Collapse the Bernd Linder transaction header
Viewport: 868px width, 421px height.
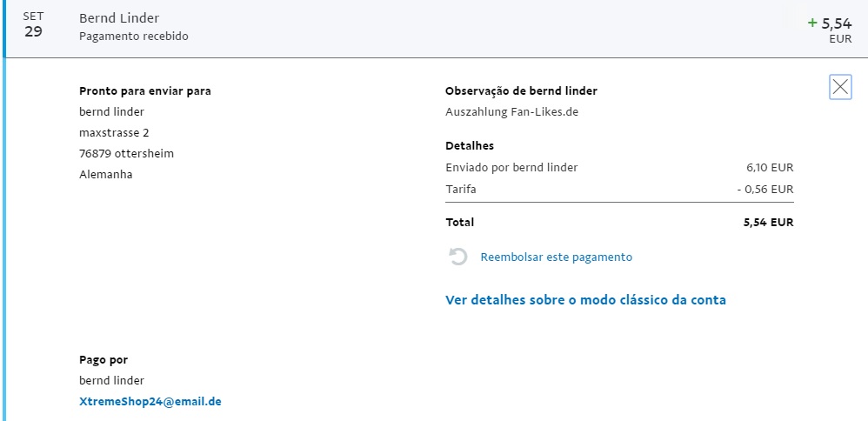pos(435,28)
